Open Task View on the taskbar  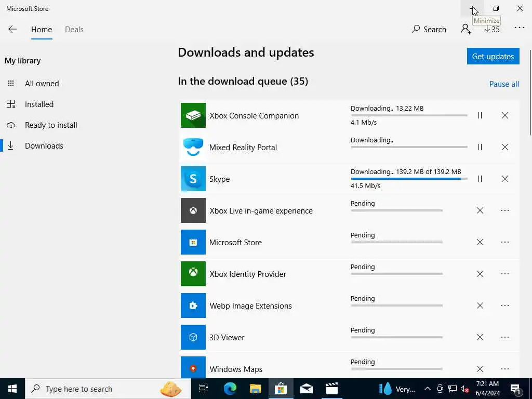203,389
